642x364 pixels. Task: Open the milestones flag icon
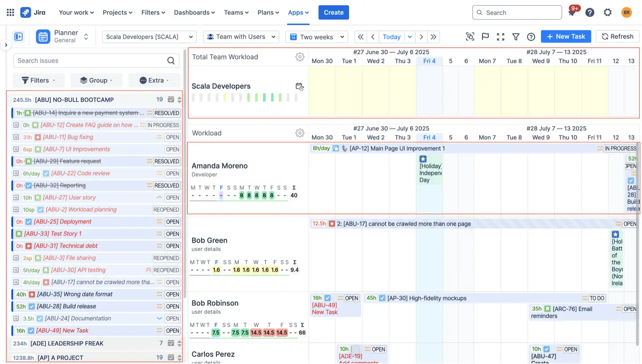pos(485,37)
